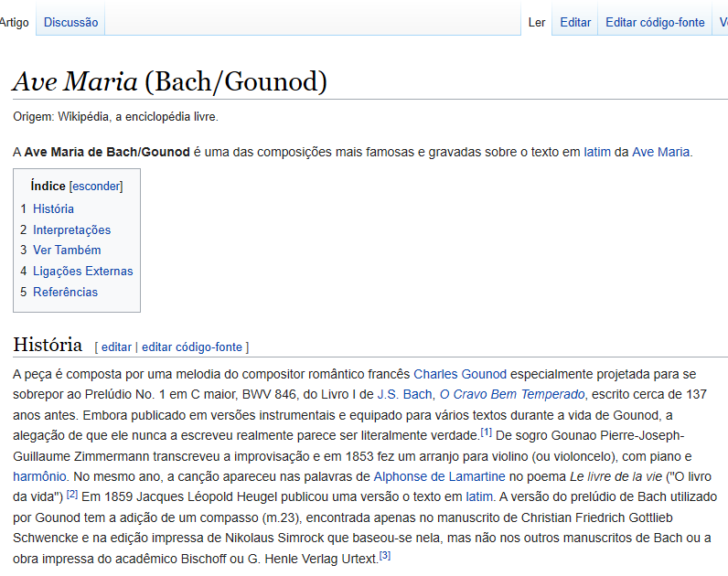
Task: Open the Artigo tab
Action: [x=14, y=22]
